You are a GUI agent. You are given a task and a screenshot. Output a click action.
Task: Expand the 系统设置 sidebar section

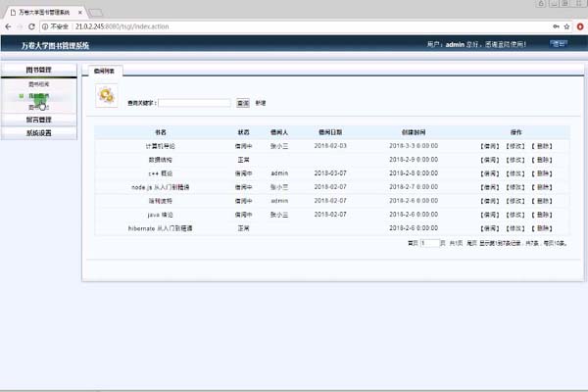coord(39,132)
